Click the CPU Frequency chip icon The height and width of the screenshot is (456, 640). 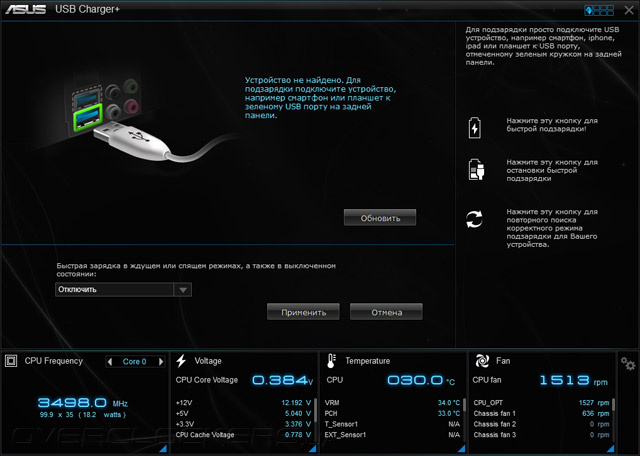tap(11, 361)
